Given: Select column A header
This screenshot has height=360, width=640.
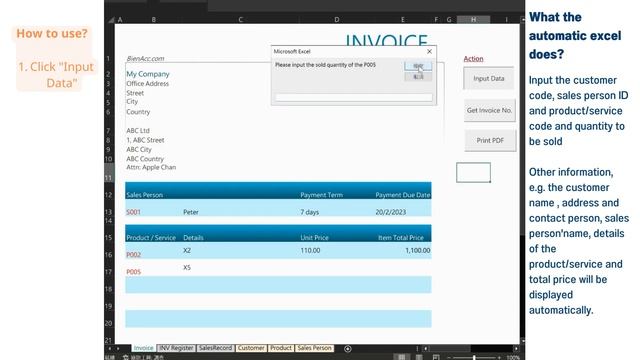Looking at the screenshot, I should tap(120, 19).
